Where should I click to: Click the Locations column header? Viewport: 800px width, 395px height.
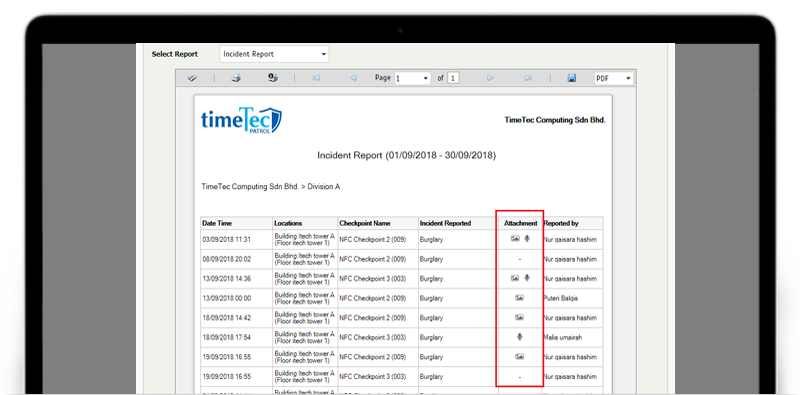(x=288, y=224)
